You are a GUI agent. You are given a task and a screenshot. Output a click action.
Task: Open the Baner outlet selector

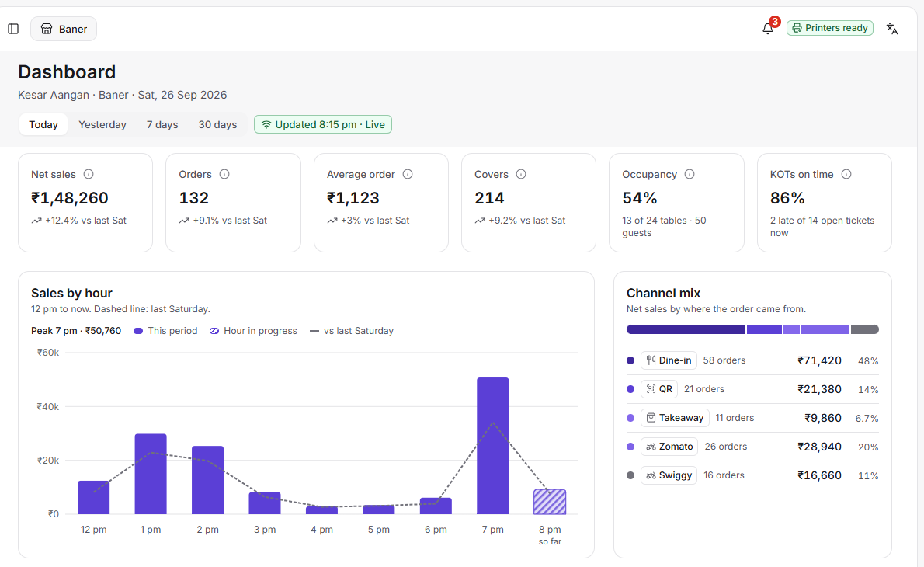(x=64, y=29)
